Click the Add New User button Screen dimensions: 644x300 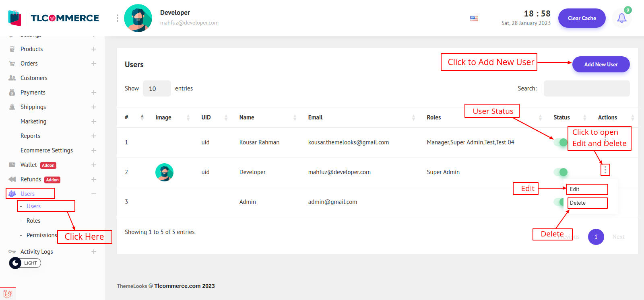601,64
